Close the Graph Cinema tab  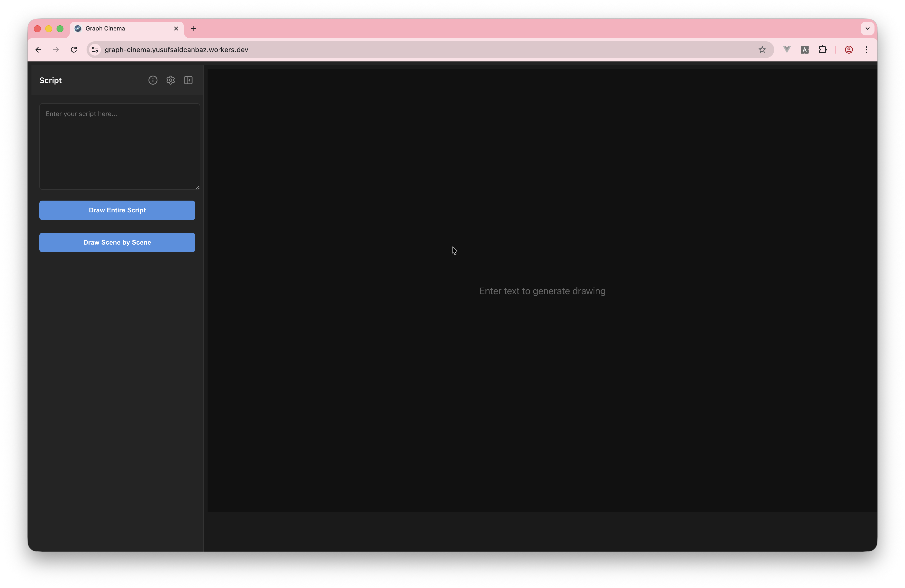(176, 29)
